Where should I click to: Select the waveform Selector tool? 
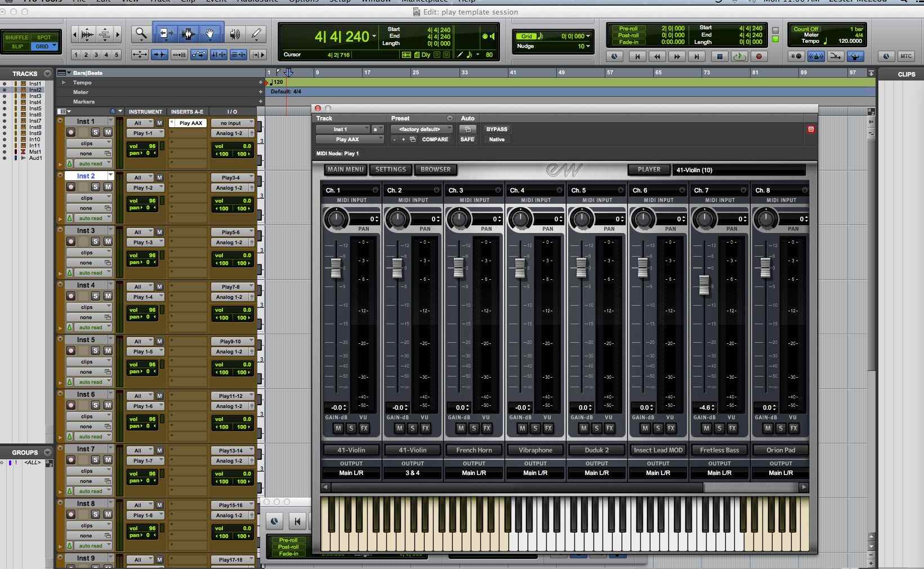[189, 34]
